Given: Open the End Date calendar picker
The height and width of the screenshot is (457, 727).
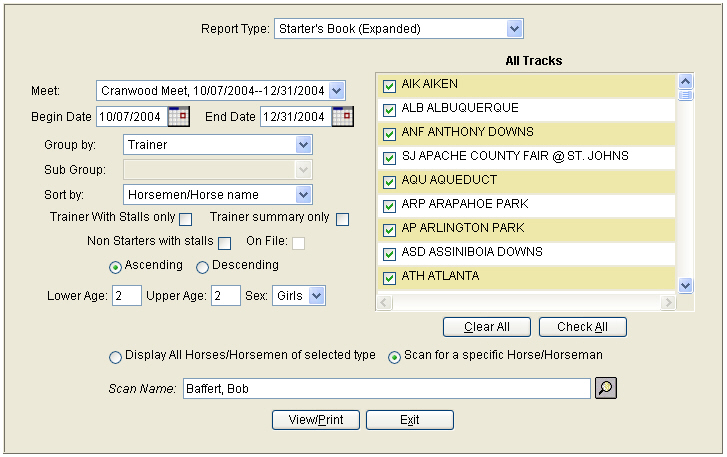Looking at the screenshot, I should click(343, 116).
